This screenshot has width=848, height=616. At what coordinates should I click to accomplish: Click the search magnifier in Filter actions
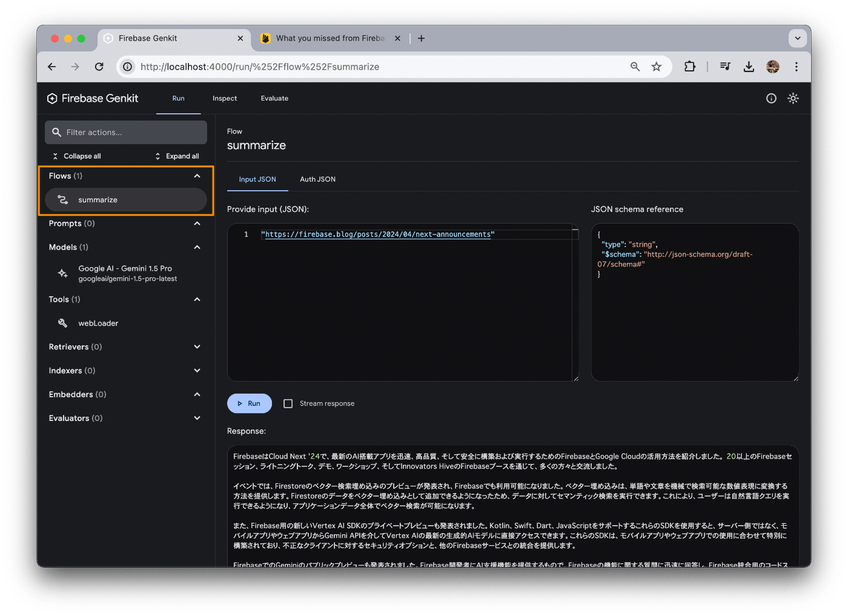pyautogui.click(x=56, y=132)
